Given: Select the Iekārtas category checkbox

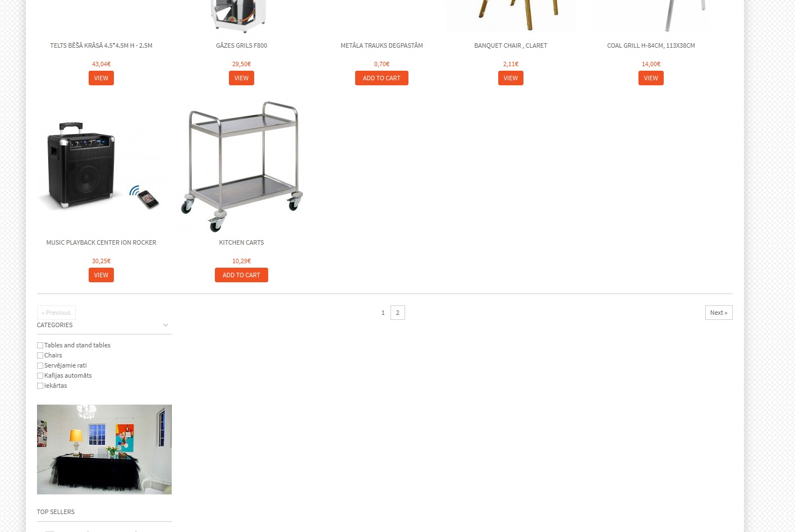Looking at the screenshot, I should point(40,386).
